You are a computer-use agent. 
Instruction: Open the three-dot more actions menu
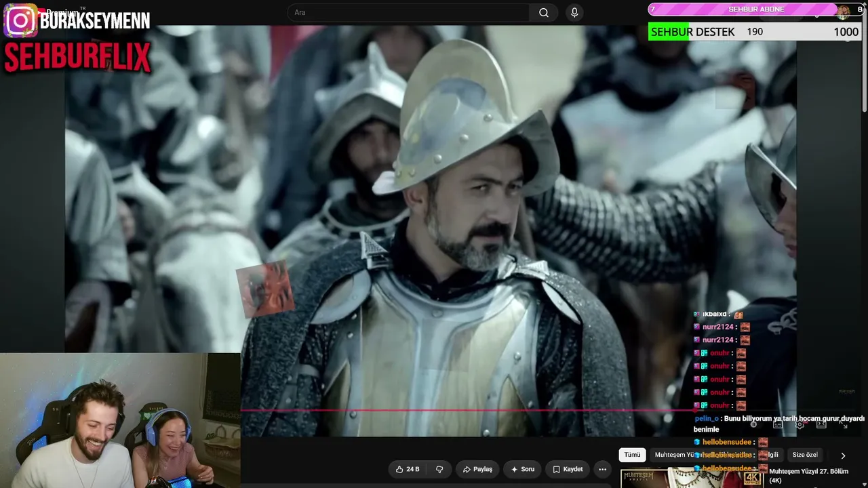(x=602, y=469)
